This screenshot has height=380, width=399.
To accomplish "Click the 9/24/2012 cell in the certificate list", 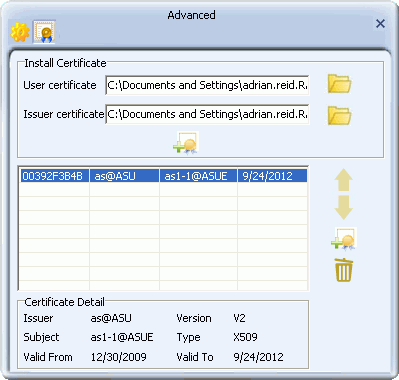I will [x=273, y=176].
